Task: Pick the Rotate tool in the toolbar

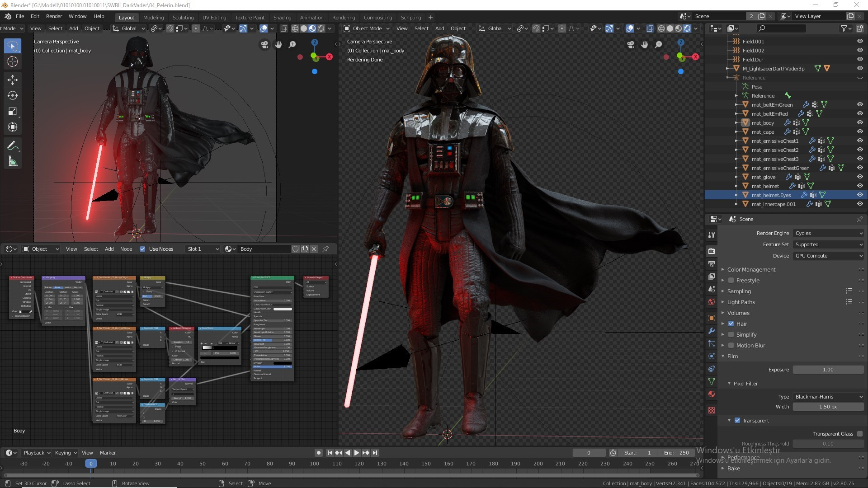Action: [13, 96]
